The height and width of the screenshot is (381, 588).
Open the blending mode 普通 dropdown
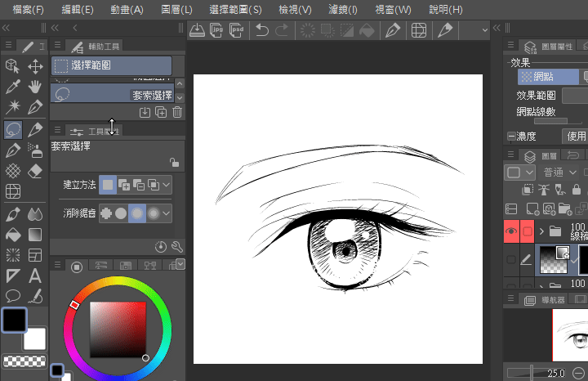point(560,173)
